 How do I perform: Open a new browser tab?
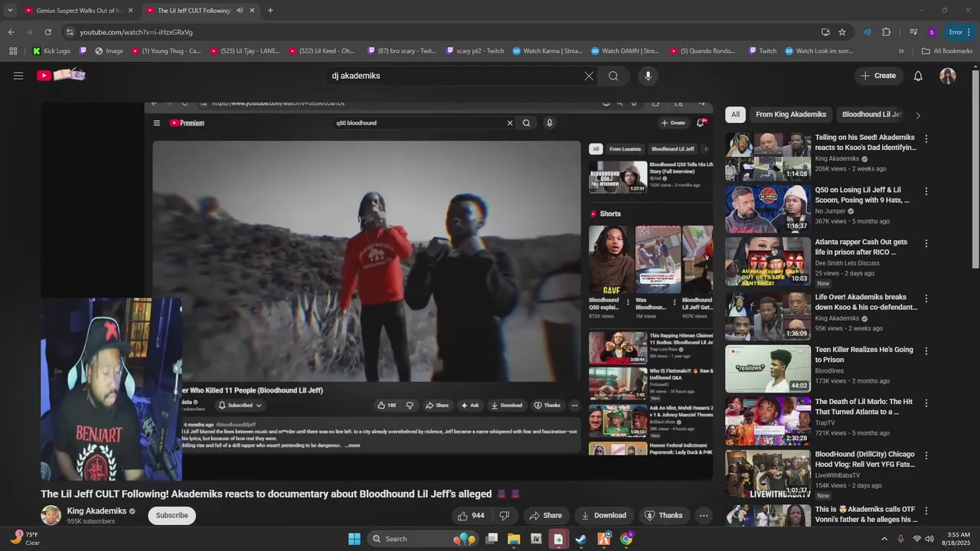click(270, 11)
